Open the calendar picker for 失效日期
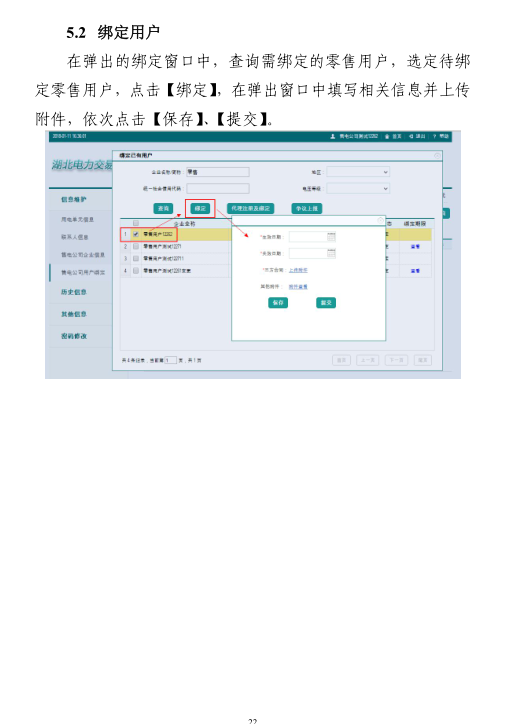Image resolution: width=527 pixels, height=724 pixels. point(331,253)
